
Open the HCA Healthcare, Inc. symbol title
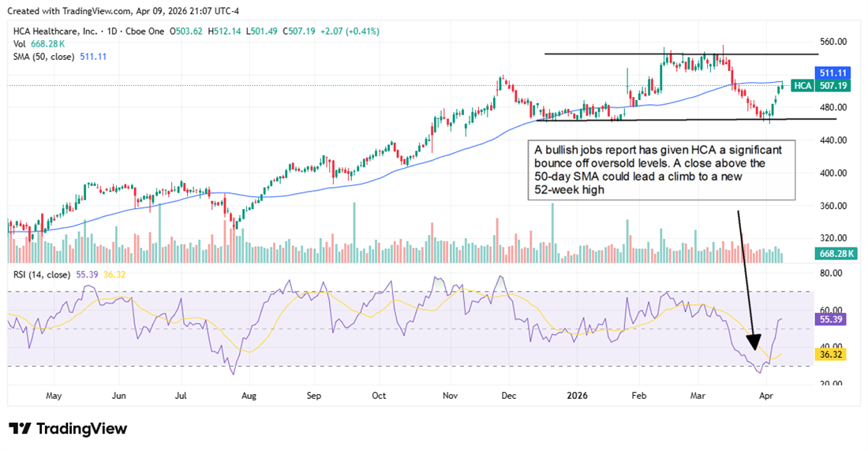(x=55, y=32)
